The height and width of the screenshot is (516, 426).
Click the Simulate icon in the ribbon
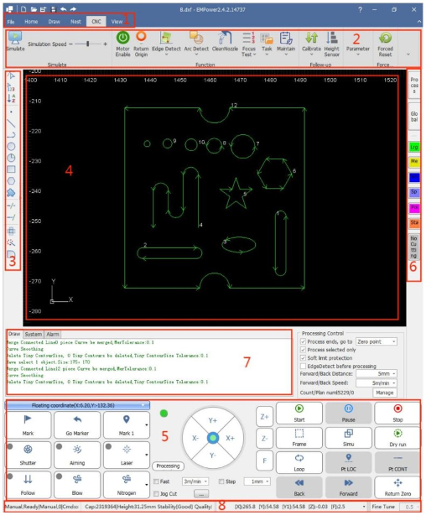(x=15, y=38)
